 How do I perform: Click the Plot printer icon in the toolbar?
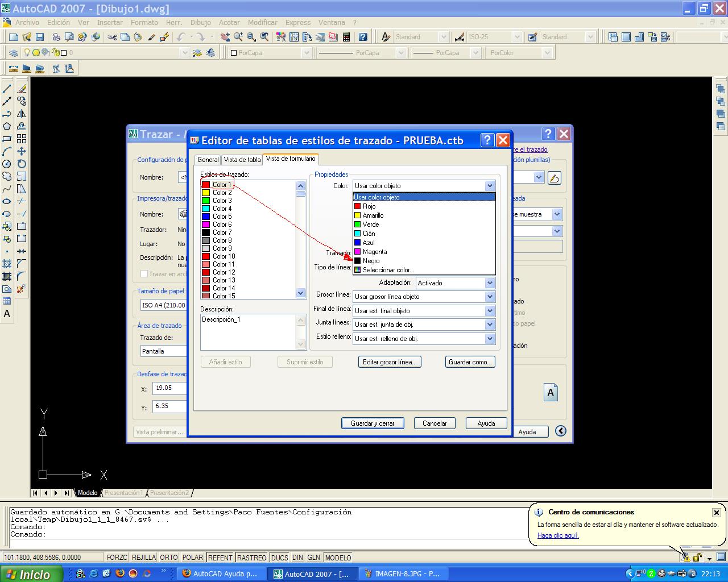click(56, 37)
